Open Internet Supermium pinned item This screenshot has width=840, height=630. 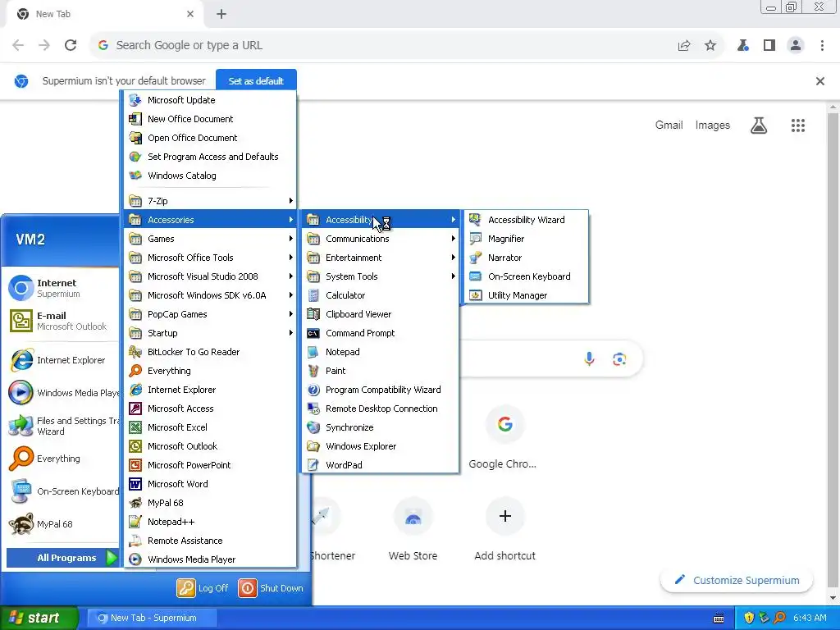[x=60, y=288]
